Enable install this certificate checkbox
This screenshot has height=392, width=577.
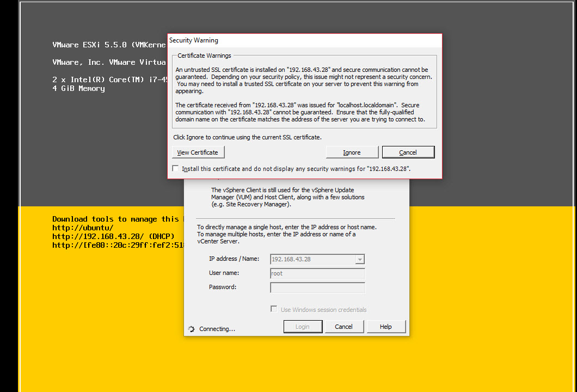pyautogui.click(x=175, y=169)
